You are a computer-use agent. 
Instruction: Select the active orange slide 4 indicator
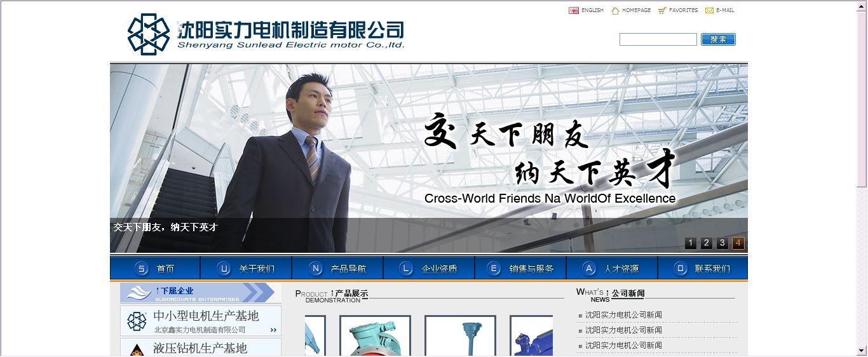(x=738, y=243)
